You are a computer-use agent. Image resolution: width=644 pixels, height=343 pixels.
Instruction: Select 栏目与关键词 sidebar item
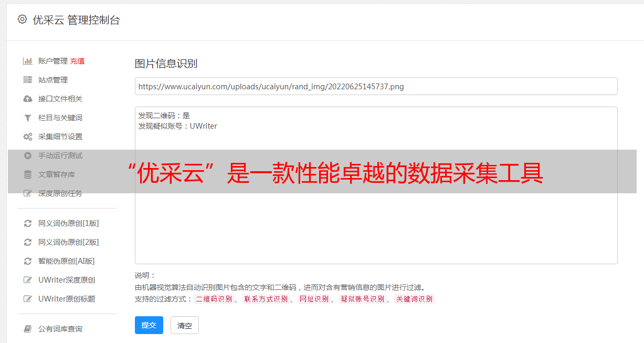click(x=60, y=118)
